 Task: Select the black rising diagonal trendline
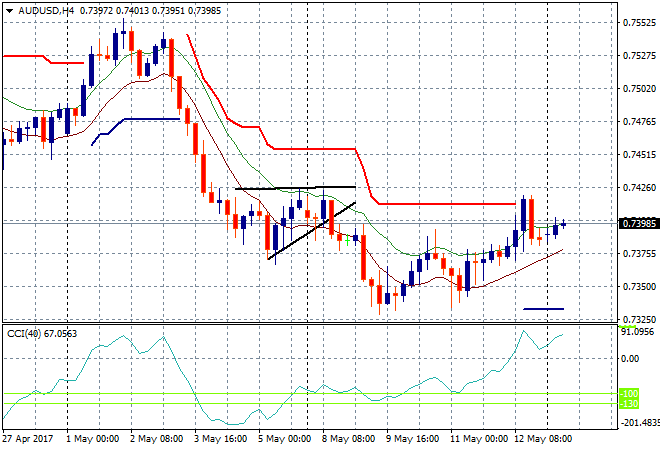[x=311, y=231]
